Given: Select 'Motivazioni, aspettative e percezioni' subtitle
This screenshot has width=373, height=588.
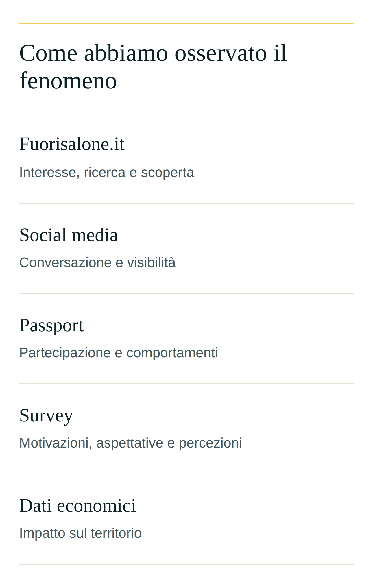Looking at the screenshot, I should tap(130, 443).
